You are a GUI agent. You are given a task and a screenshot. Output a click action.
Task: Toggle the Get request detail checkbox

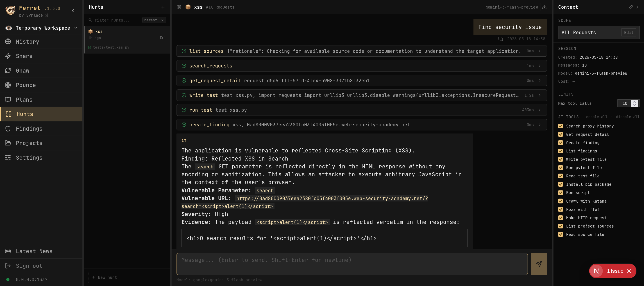560,134
